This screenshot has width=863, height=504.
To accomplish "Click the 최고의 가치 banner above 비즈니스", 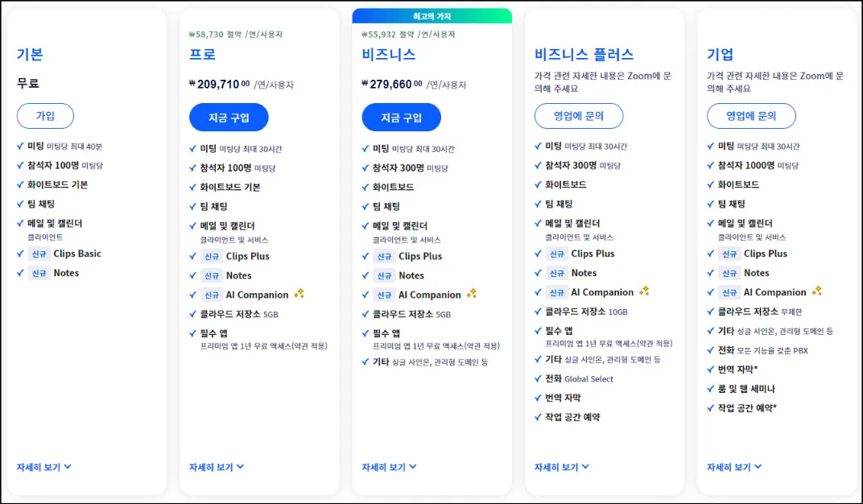I will (431, 15).
